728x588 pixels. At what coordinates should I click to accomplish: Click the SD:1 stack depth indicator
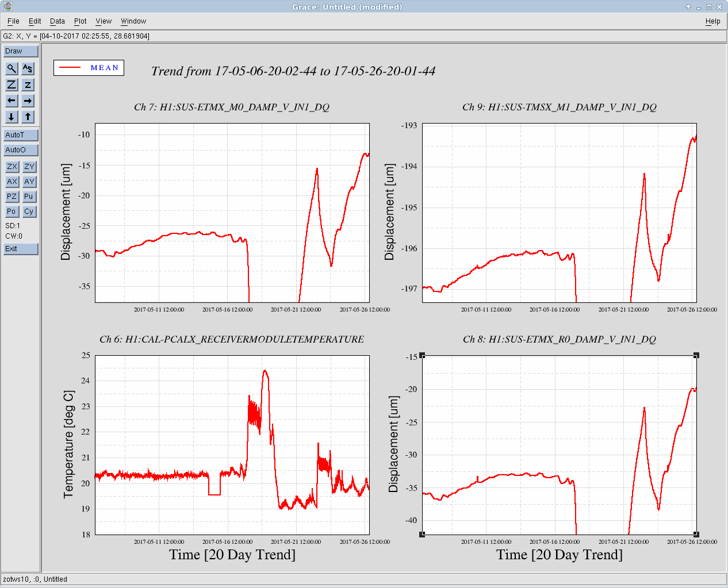pos(13,226)
